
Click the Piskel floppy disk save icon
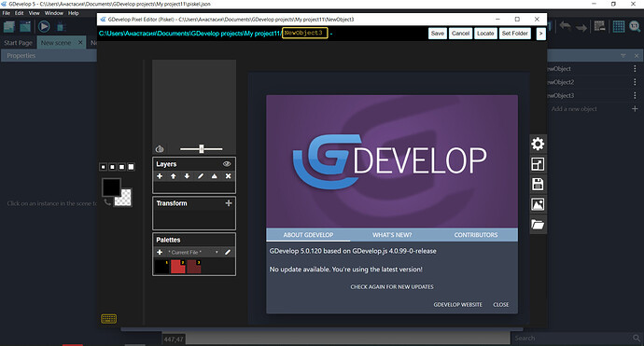[x=538, y=185]
